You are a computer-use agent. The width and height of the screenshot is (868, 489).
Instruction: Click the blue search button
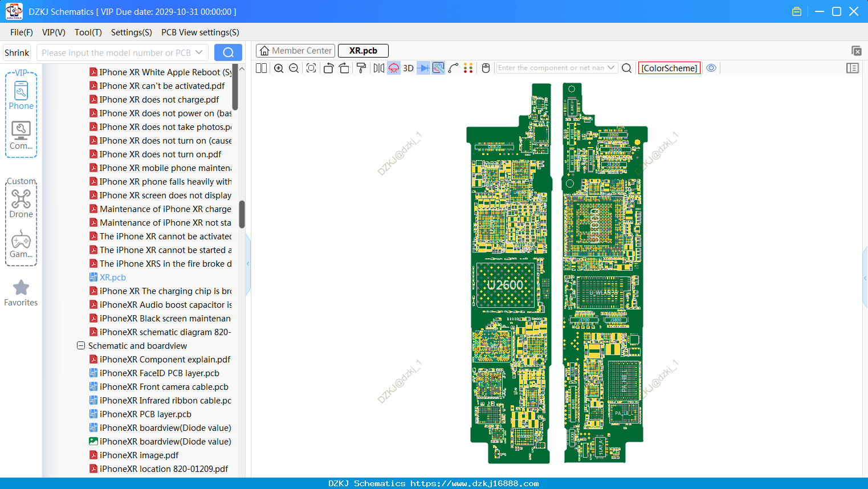click(x=228, y=52)
